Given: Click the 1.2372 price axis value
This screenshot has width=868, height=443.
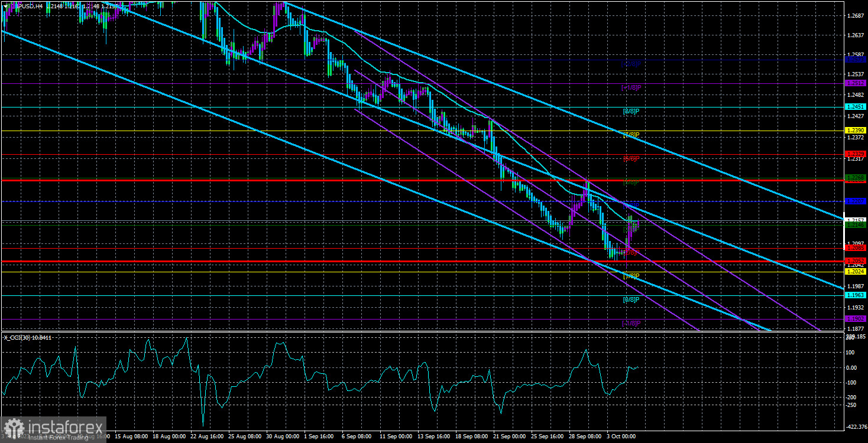Looking at the screenshot, I should click(x=856, y=138).
